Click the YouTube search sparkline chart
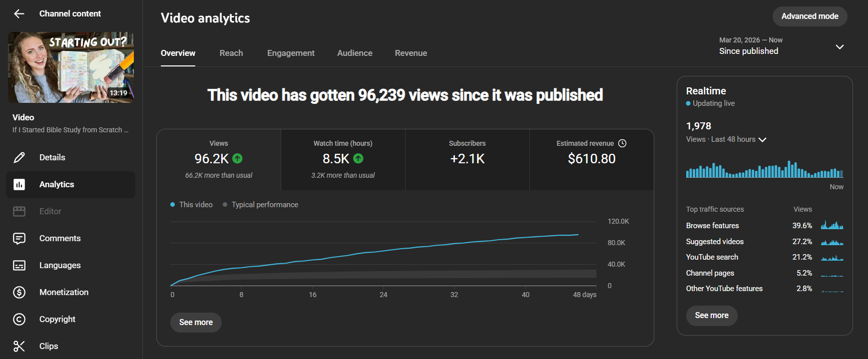 coord(832,258)
